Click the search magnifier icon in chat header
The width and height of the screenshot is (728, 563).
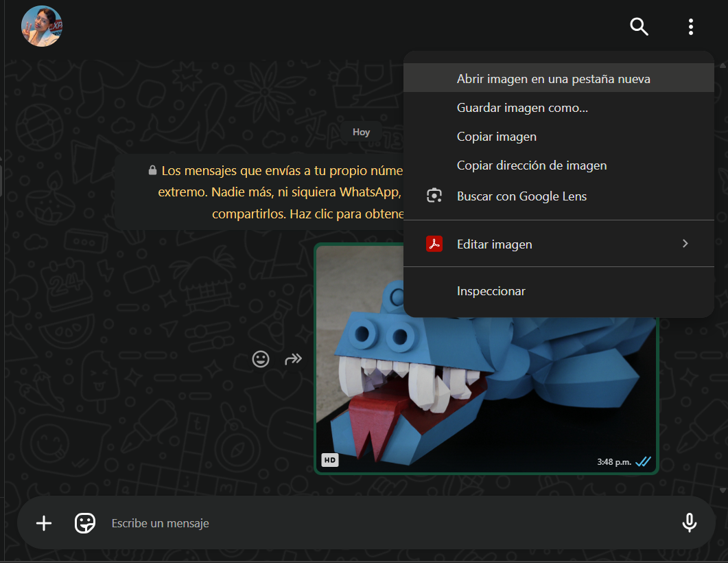(639, 27)
